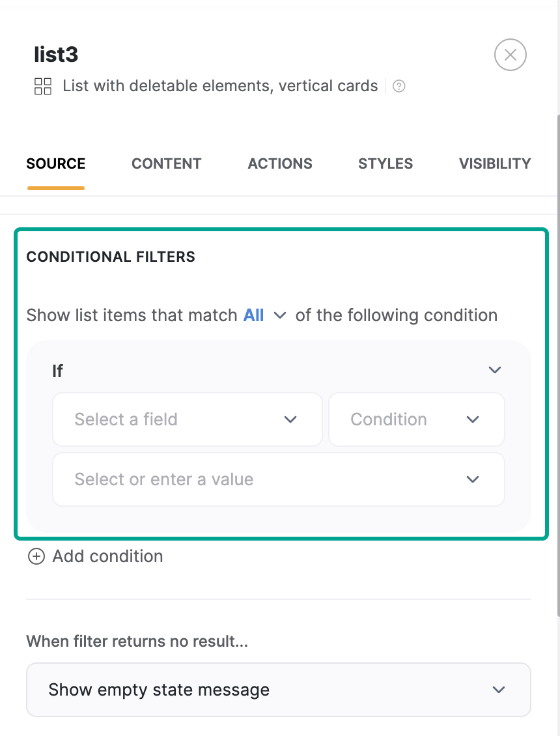This screenshot has width=560, height=736.
Task: Click the plus icon for Add condition
Action: tap(36, 556)
